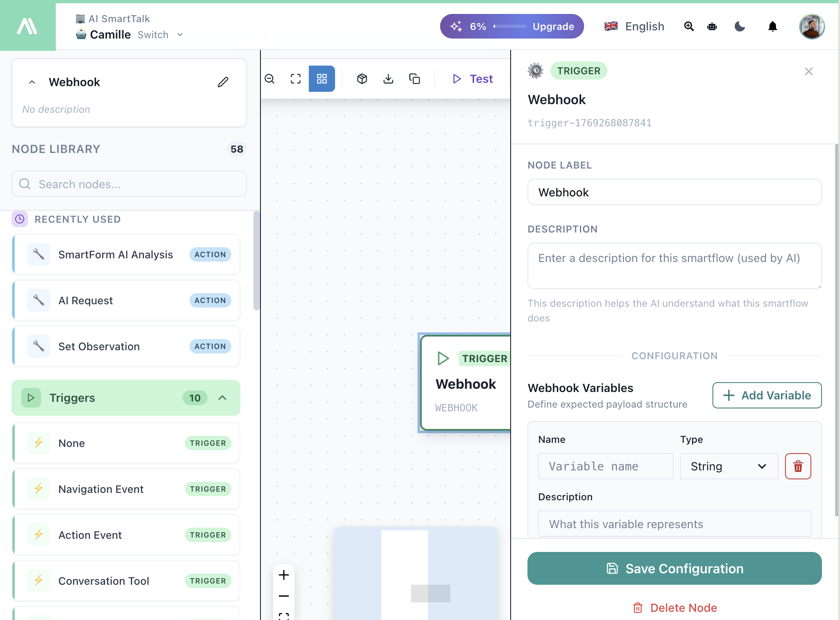Edit the Webhook name with pencil icon
Image resolution: width=840 pixels, height=620 pixels.
click(x=223, y=82)
